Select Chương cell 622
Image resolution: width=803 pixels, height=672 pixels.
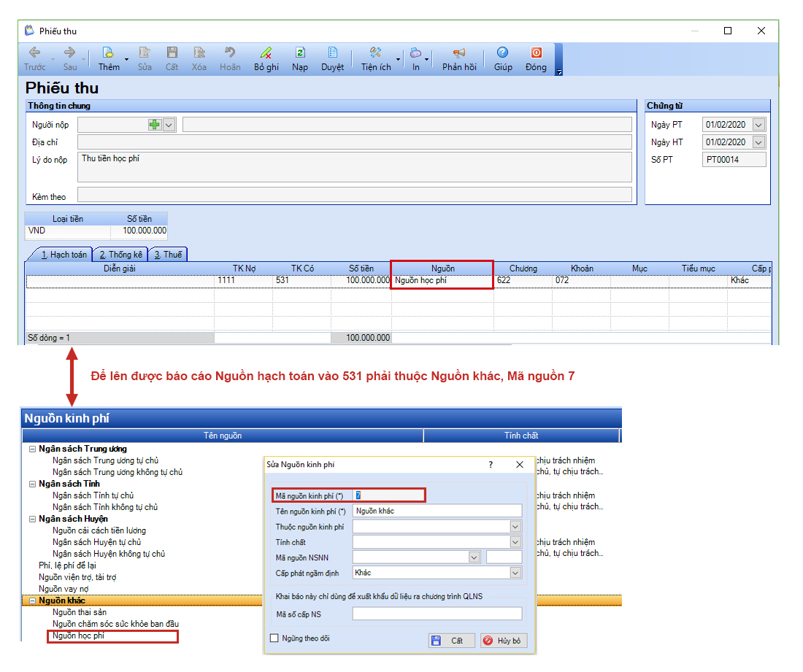(x=523, y=280)
